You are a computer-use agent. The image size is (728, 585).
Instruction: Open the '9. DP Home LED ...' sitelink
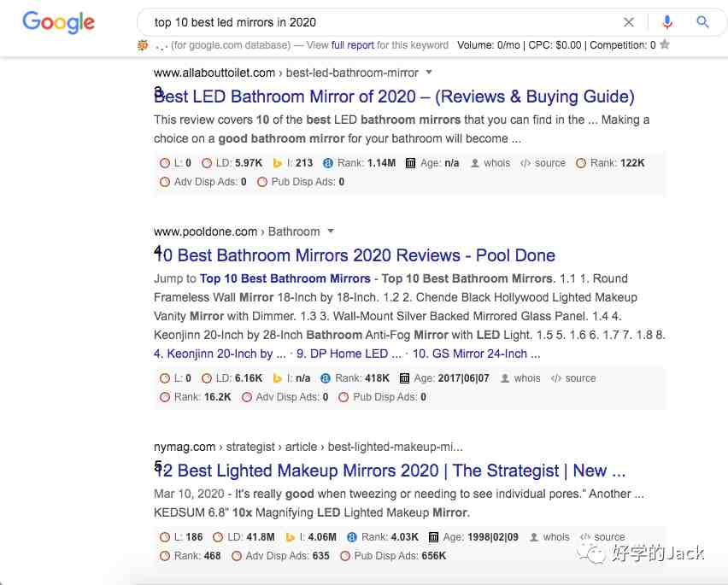[x=349, y=354]
